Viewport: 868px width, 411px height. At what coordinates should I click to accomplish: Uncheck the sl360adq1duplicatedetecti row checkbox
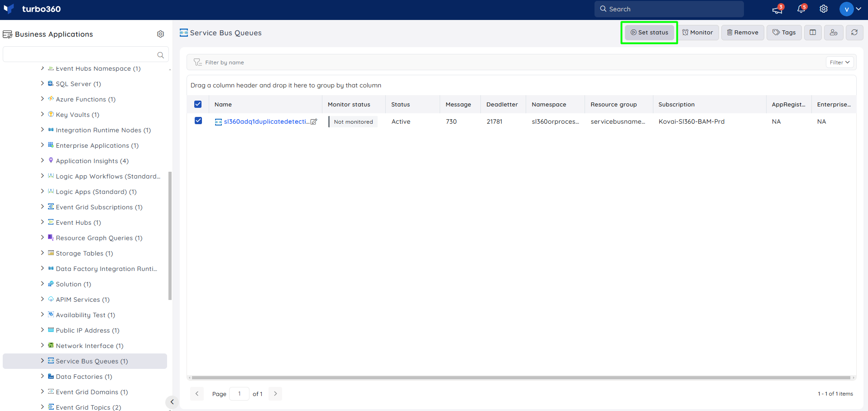coord(198,121)
